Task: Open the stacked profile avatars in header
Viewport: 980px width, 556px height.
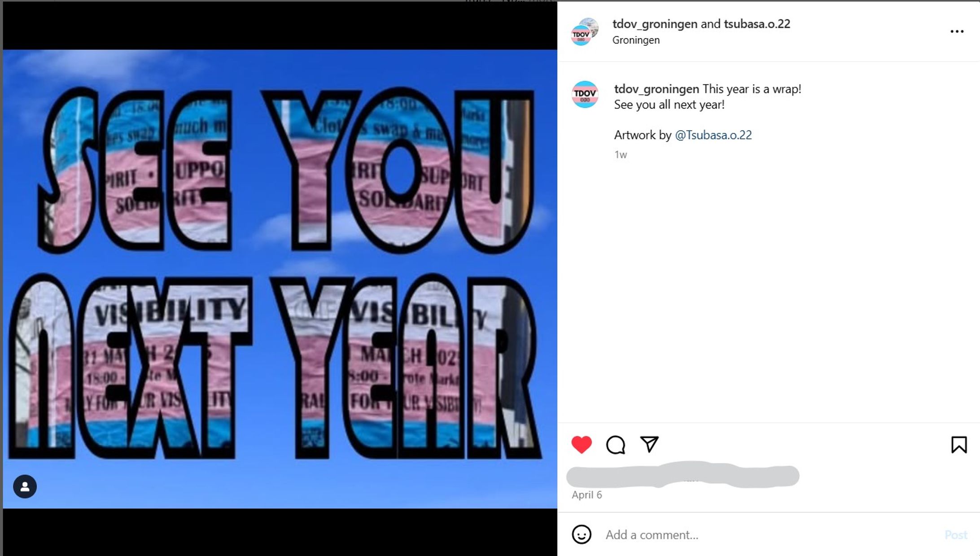Action: (x=584, y=31)
